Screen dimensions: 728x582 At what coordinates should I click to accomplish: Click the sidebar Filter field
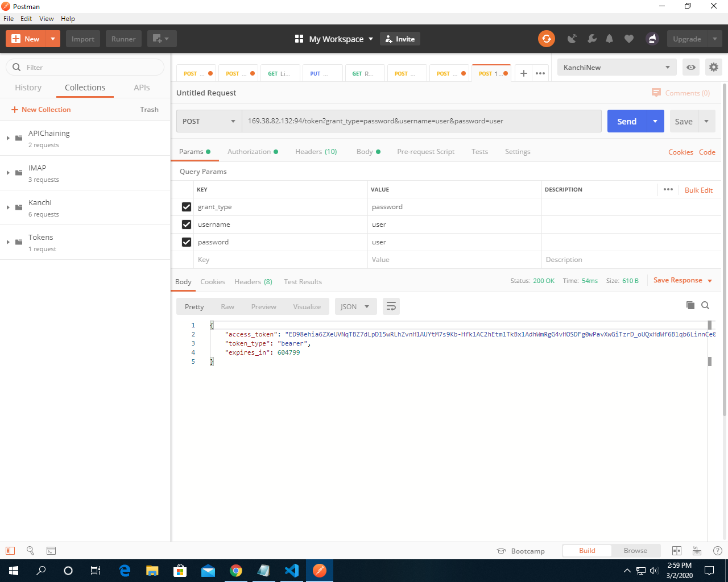point(85,67)
